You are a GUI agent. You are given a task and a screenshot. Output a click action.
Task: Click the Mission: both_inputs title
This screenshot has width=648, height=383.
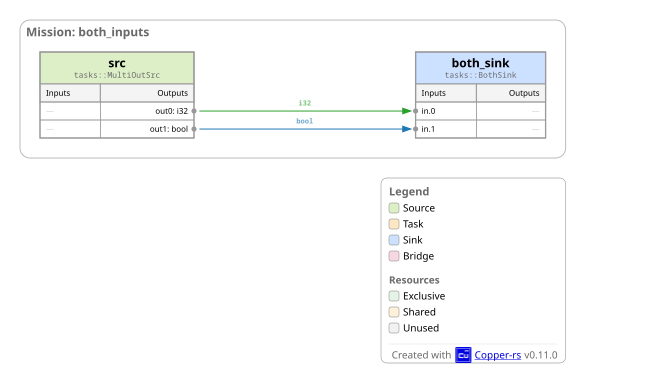[88, 32]
